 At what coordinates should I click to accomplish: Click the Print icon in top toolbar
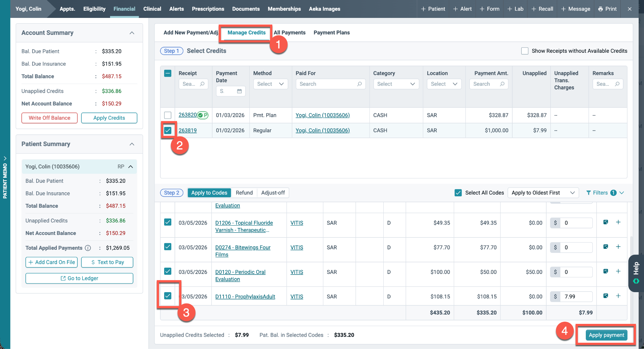pyautogui.click(x=600, y=9)
